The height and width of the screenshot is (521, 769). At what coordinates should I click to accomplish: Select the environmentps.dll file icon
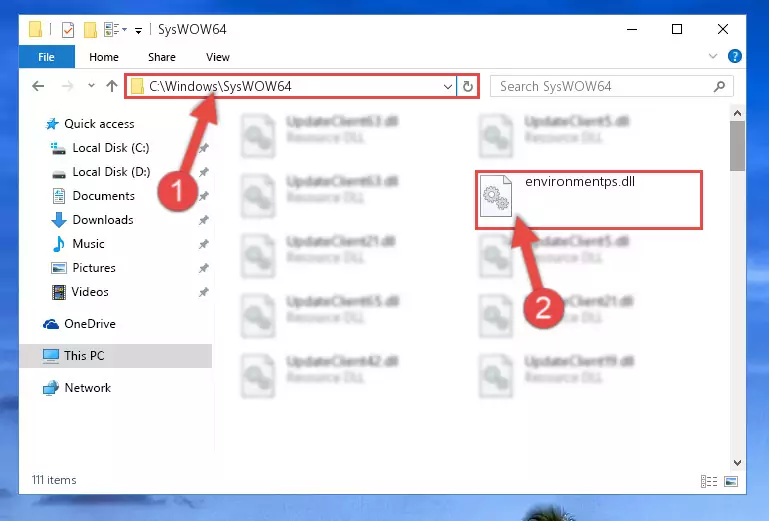pyautogui.click(x=495, y=196)
